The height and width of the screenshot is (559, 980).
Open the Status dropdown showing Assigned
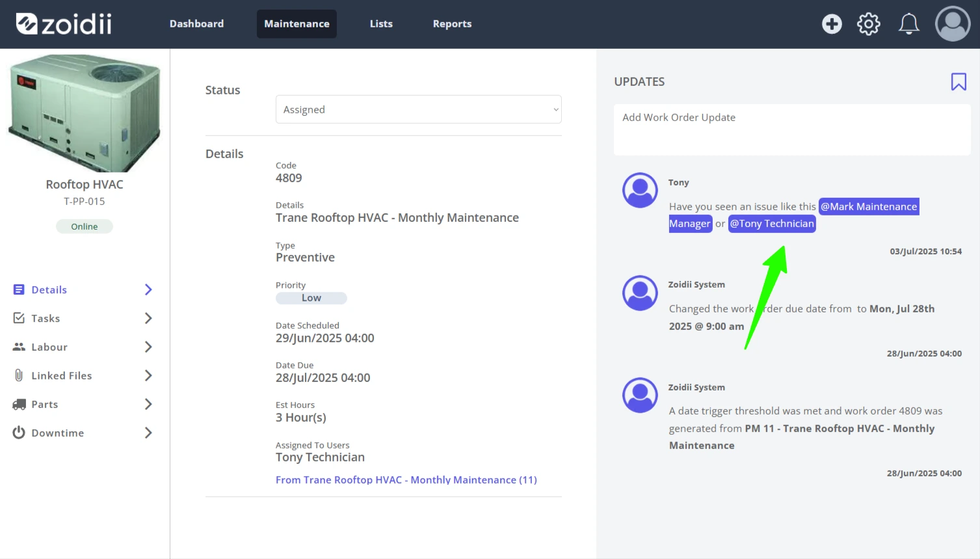tap(418, 109)
